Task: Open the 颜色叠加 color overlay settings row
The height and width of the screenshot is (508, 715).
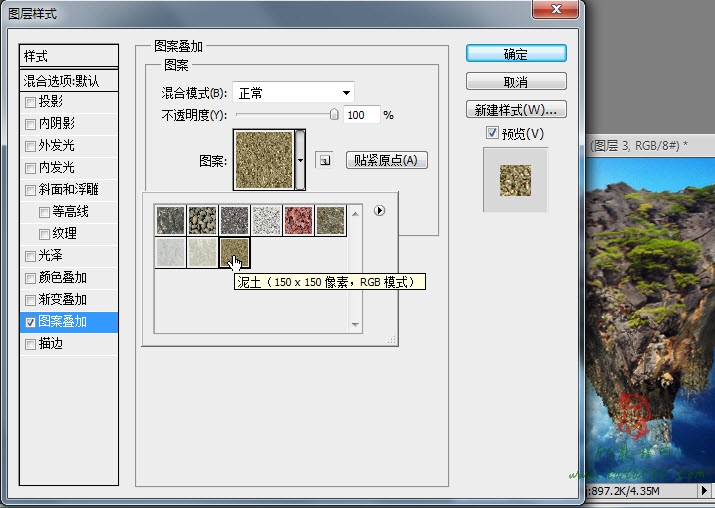Action: [x=69, y=278]
